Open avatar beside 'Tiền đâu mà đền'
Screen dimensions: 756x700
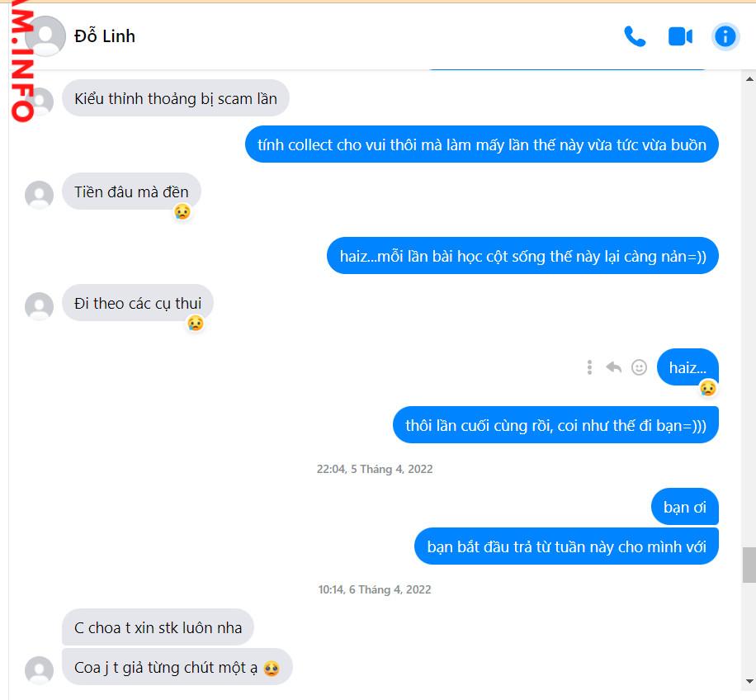[39, 195]
